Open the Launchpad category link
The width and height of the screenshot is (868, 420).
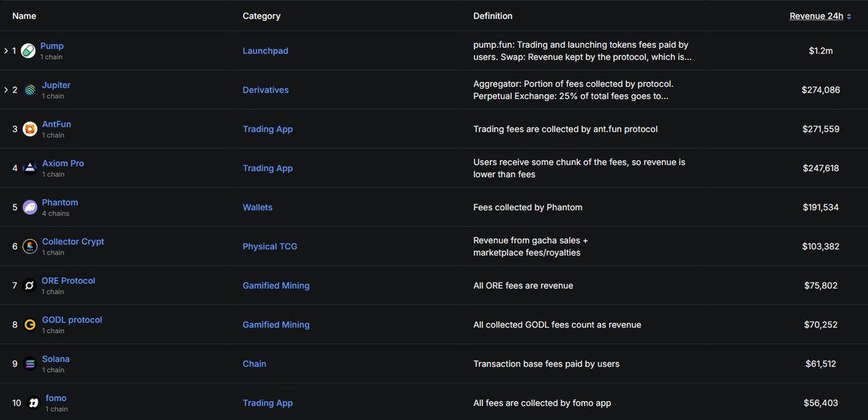pos(265,51)
